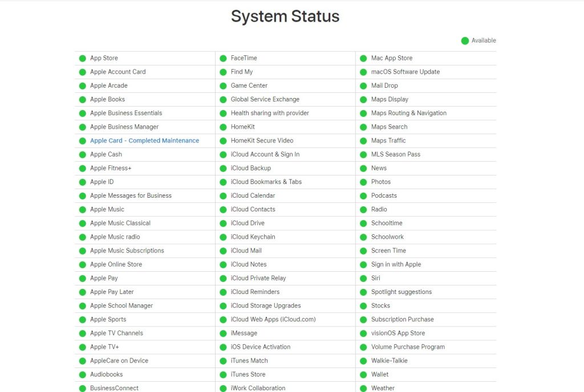Click the Apple TV Channels service name
Screen dimensions: 584x392
(x=116, y=333)
